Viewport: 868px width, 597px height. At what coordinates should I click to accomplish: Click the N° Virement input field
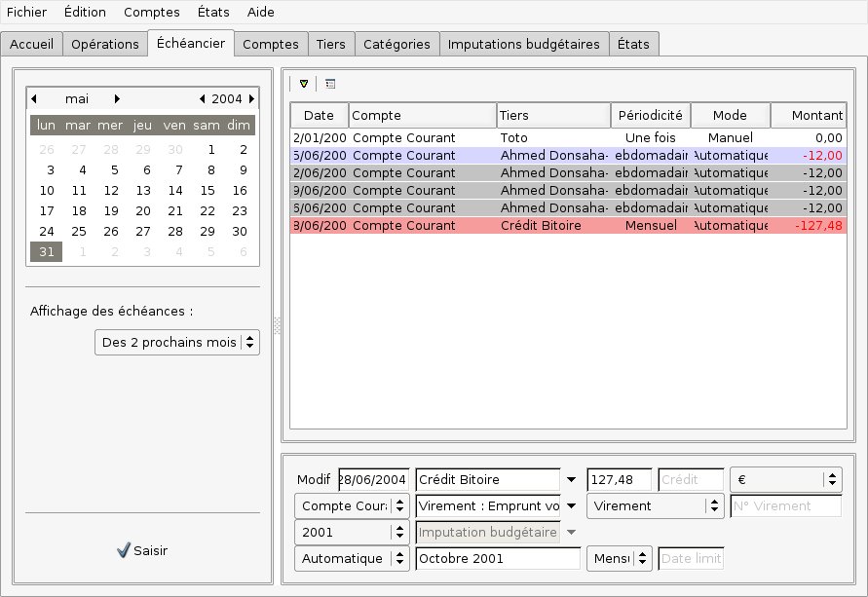coord(785,506)
